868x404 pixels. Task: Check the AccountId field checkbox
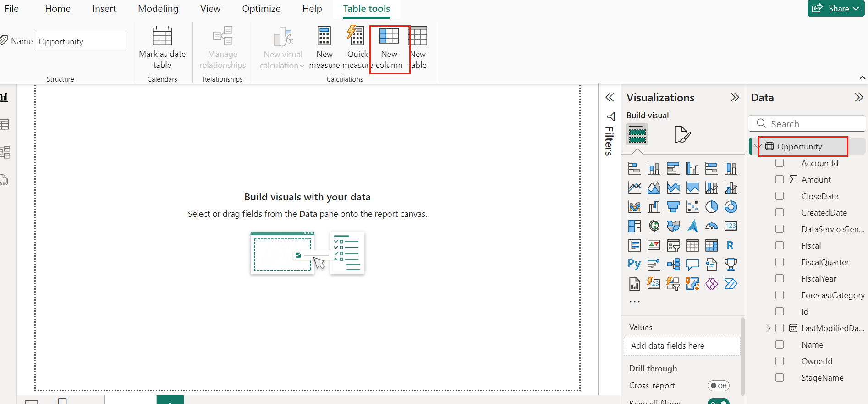pos(780,163)
